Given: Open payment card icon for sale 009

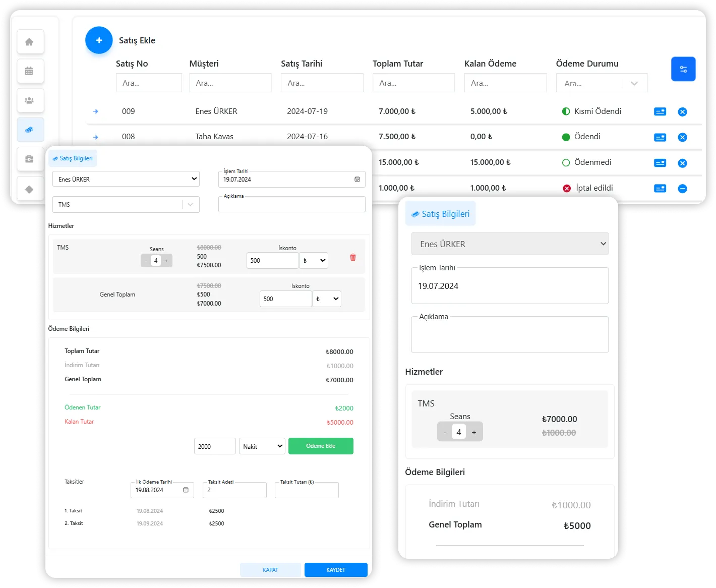Looking at the screenshot, I should (660, 111).
